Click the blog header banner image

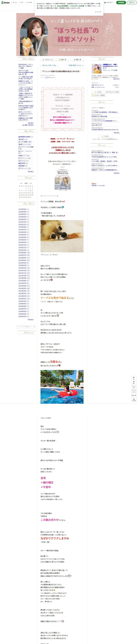69,34
